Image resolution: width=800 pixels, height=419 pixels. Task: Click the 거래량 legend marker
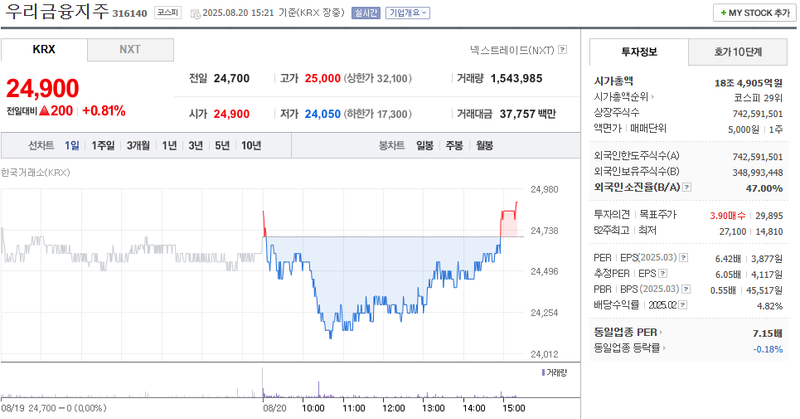click(x=543, y=373)
